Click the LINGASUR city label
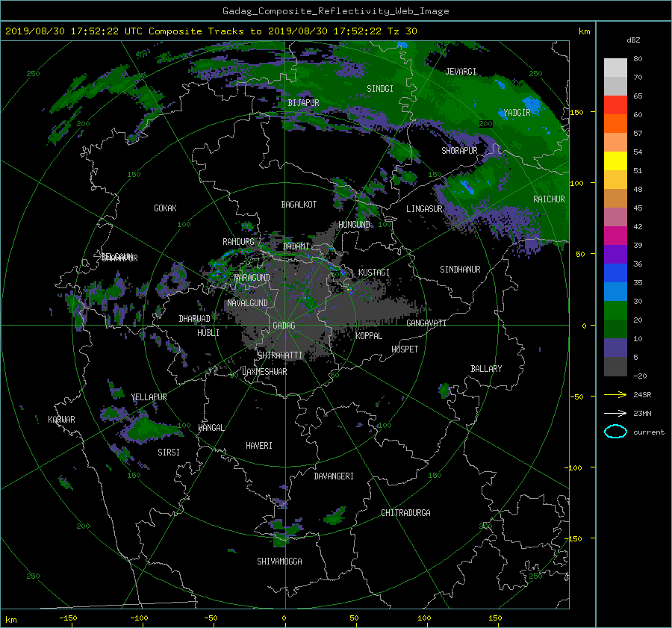The width and height of the screenshot is (672, 628). click(x=424, y=209)
